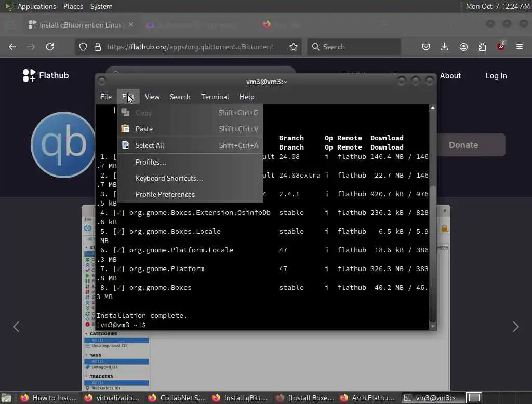Image resolution: width=532 pixels, height=404 pixels.
Task: Open the Firefox hamburger menu
Action: 520,47
